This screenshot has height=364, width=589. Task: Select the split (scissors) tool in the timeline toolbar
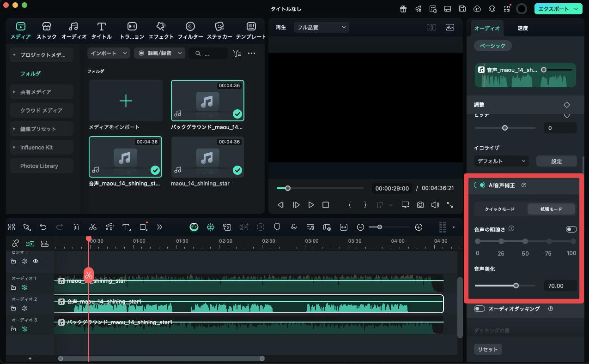pos(92,227)
